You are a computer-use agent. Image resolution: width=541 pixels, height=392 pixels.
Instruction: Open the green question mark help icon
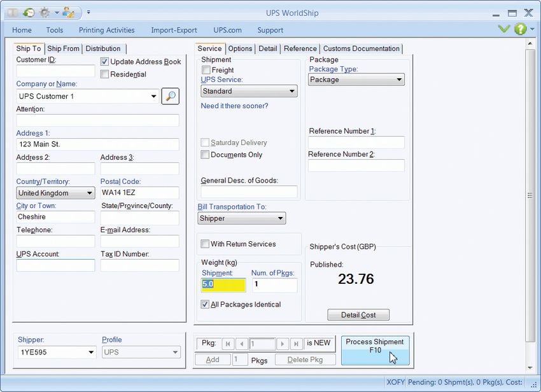tap(520, 29)
